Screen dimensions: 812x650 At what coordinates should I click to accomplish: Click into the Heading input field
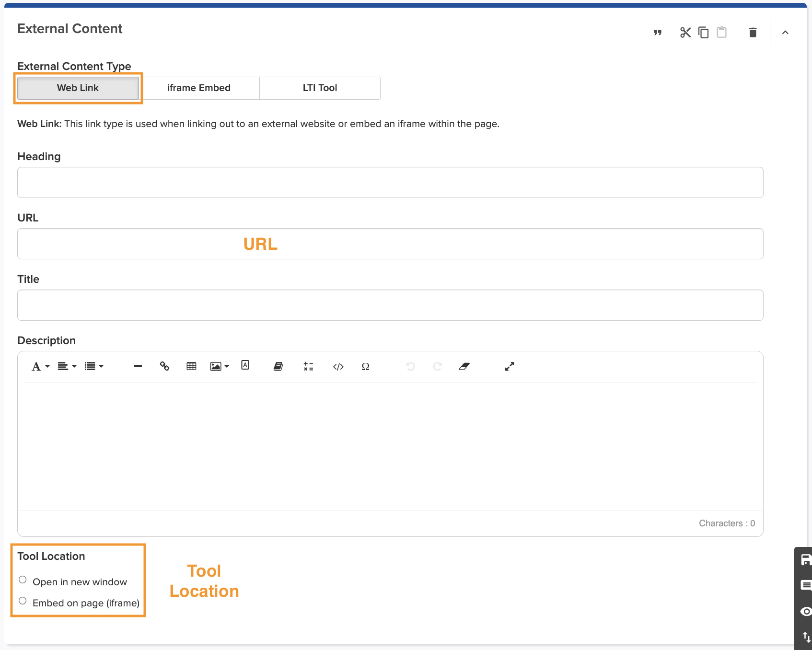tap(390, 183)
